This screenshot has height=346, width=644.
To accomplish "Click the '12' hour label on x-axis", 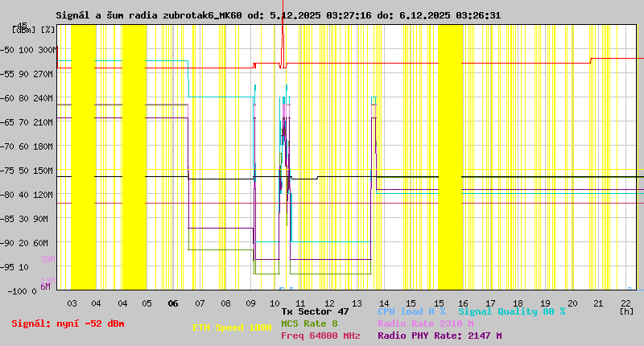I will pyautogui.click(x=329, y=303).
